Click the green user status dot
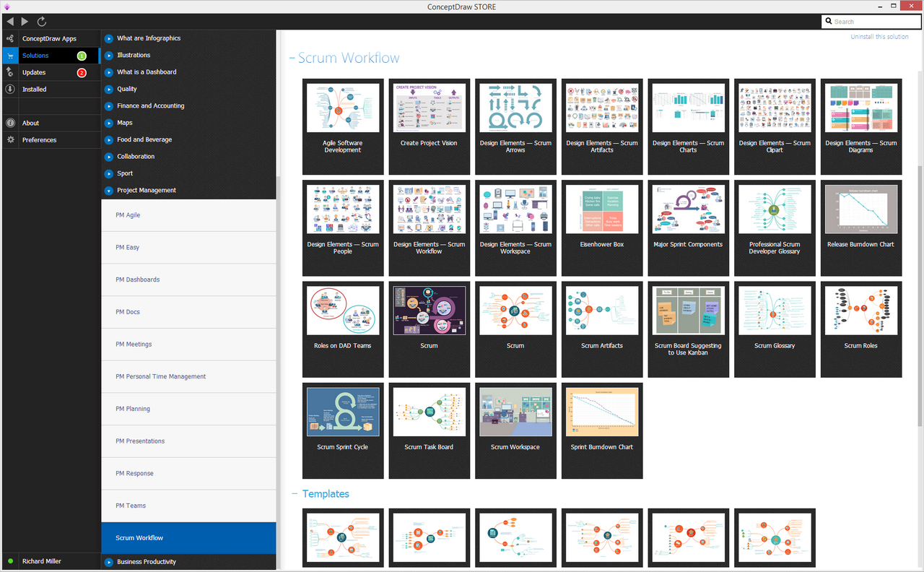Viewport: 924px width, 572px height. click(10, 561)
